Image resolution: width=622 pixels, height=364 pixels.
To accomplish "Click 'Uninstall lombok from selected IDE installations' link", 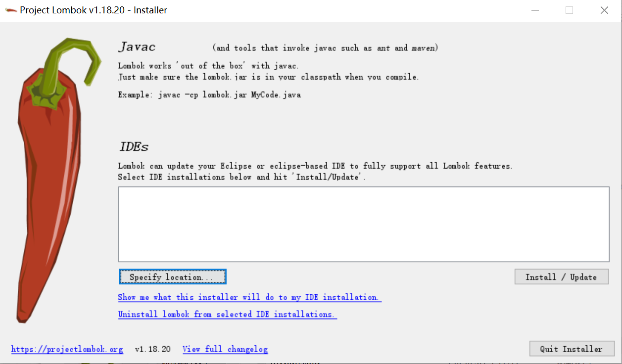I will point(227,314).
